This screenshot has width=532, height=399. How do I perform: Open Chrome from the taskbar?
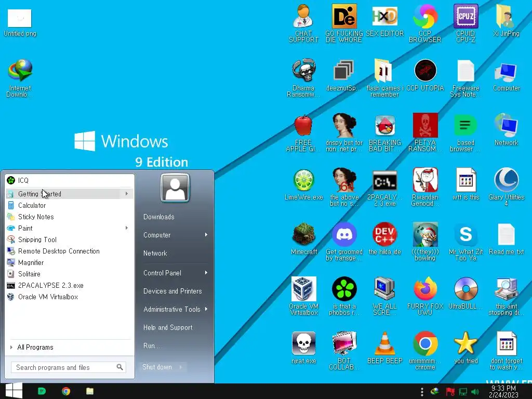pyautogui.click(x=66, y=391)
